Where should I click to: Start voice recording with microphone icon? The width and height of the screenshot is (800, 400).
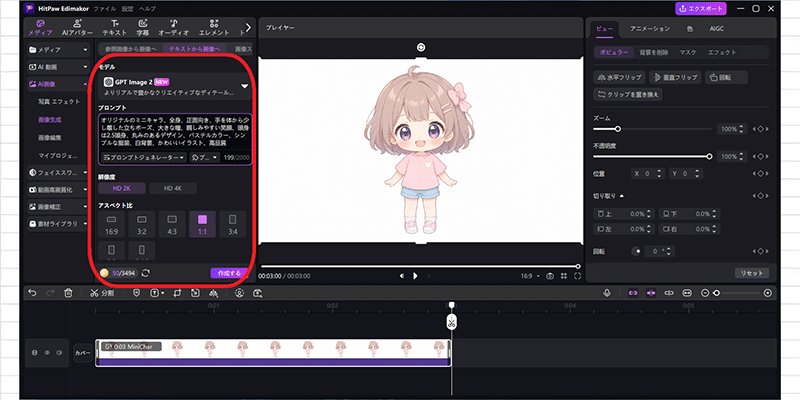pos(607,293)
